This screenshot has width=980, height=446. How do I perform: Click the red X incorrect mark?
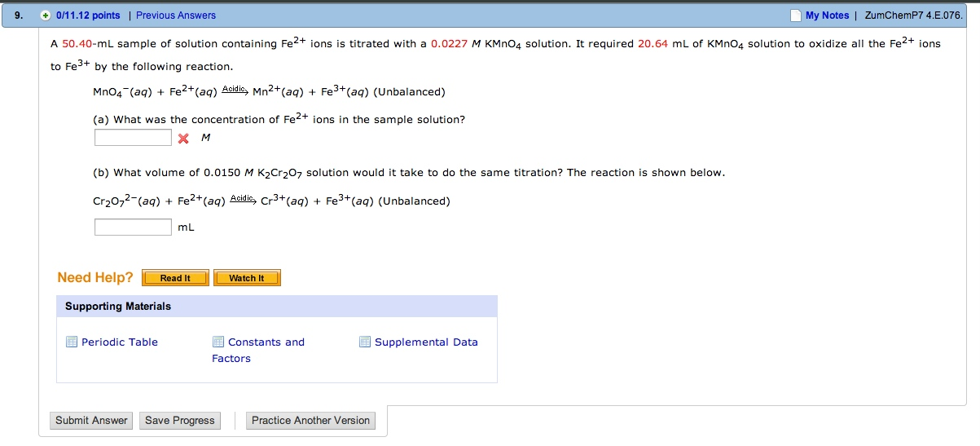point(183,139)
